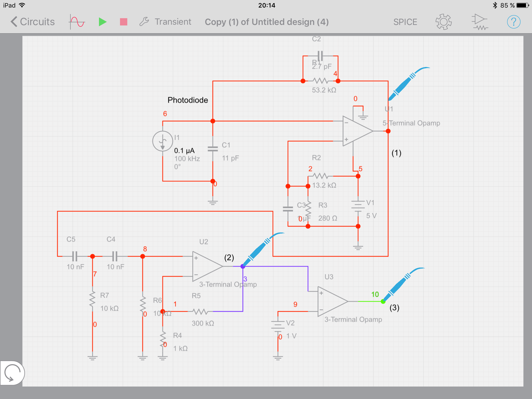Tap the green junction at node 10
The width and height of the screenshot is (532, 399).
click(383, 301)
